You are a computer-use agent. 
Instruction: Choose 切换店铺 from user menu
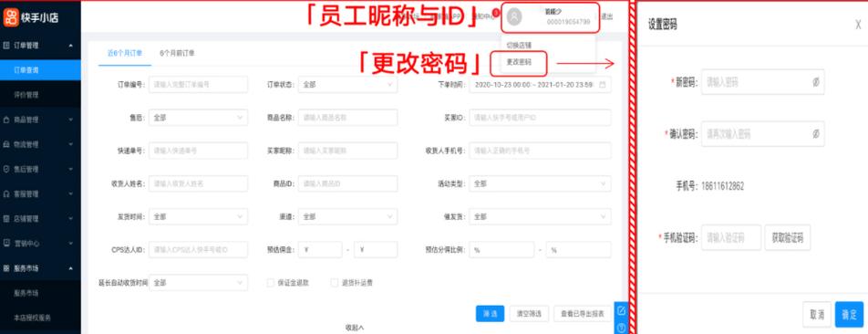pyautogui.click(x=519, y=45)
